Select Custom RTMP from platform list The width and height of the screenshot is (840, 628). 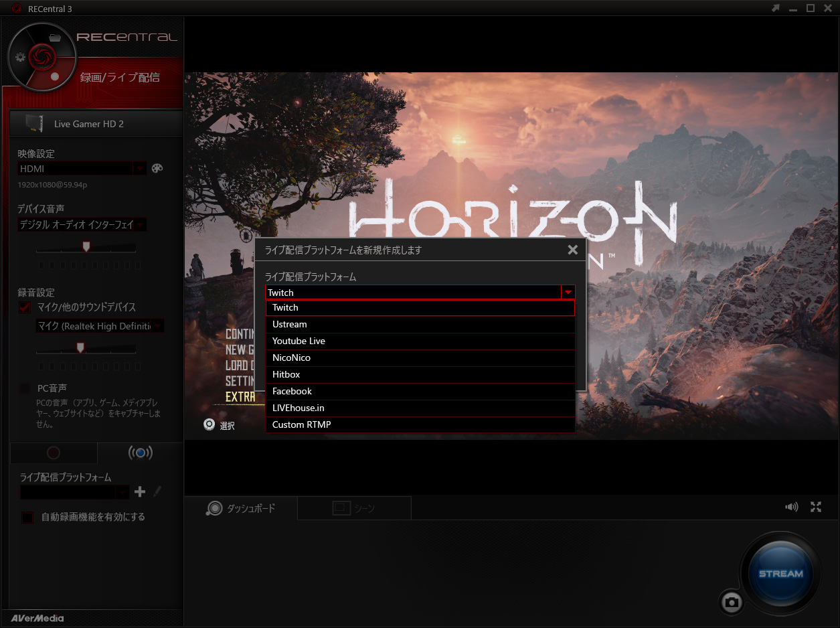[420, 425]
